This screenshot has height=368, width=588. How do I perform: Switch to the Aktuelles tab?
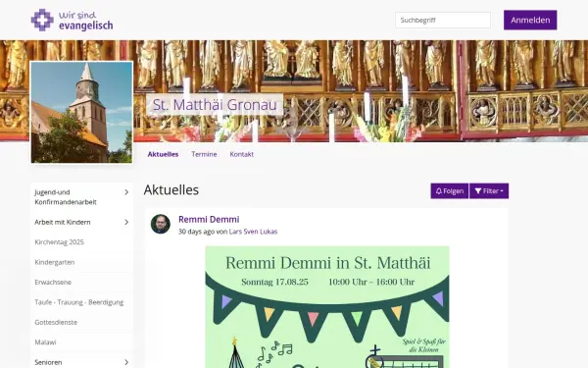pos(163,154)
